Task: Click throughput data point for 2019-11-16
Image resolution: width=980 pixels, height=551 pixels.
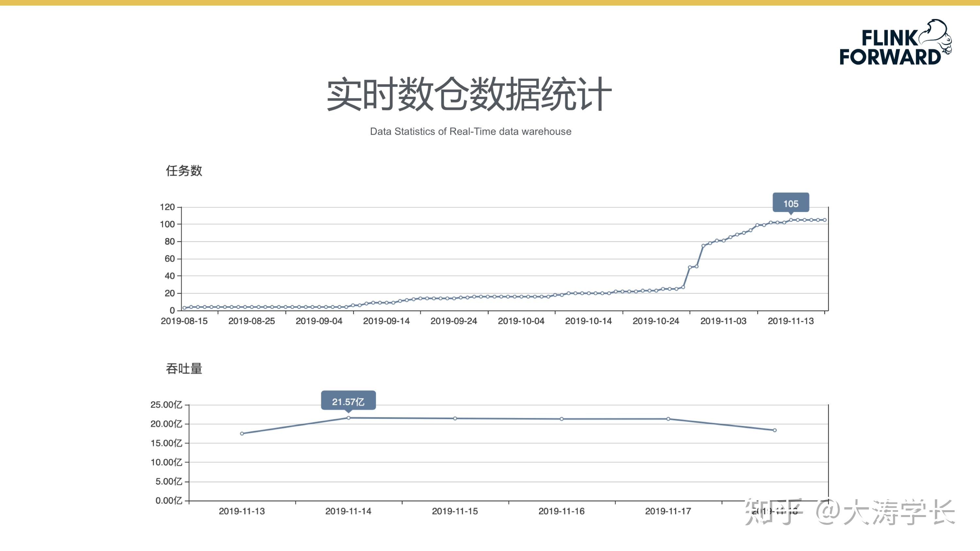Action: pos(561,419)
